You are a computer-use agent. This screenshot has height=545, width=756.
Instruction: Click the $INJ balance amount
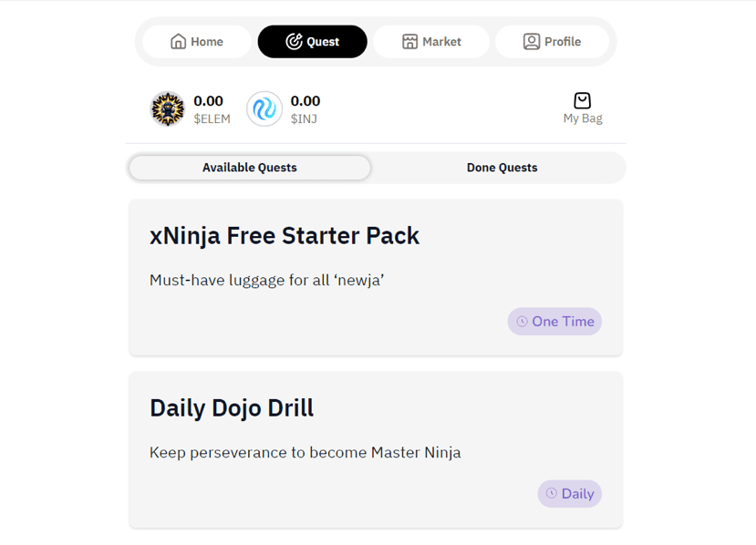tap(306, 101)
